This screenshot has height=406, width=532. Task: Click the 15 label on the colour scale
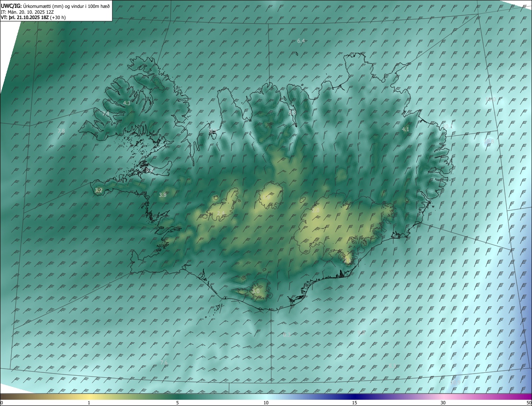coord(355,403)
